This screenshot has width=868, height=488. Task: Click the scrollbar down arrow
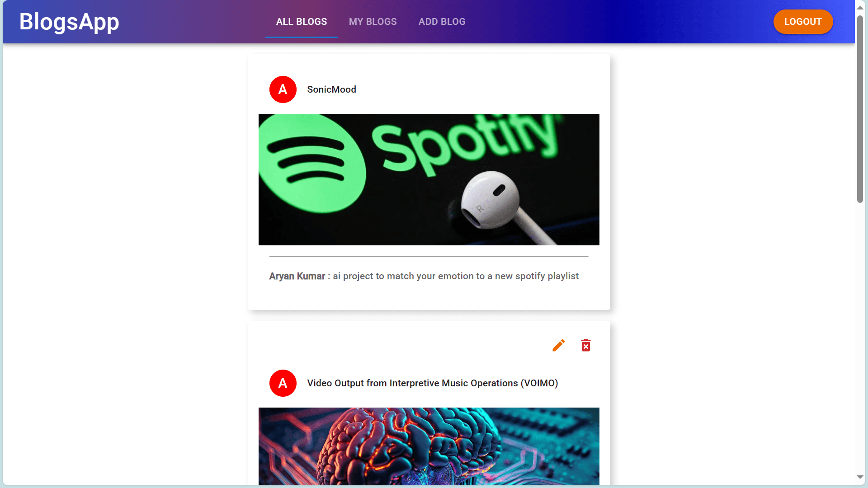point(860,477)
